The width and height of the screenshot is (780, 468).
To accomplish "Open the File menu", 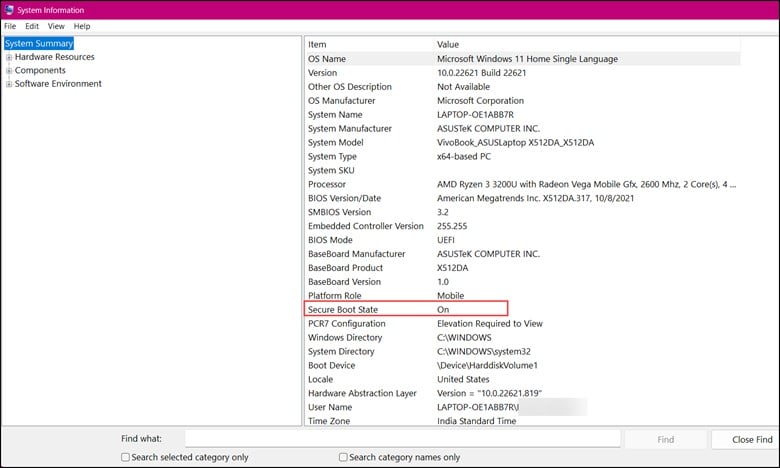I will pos(10,26).
